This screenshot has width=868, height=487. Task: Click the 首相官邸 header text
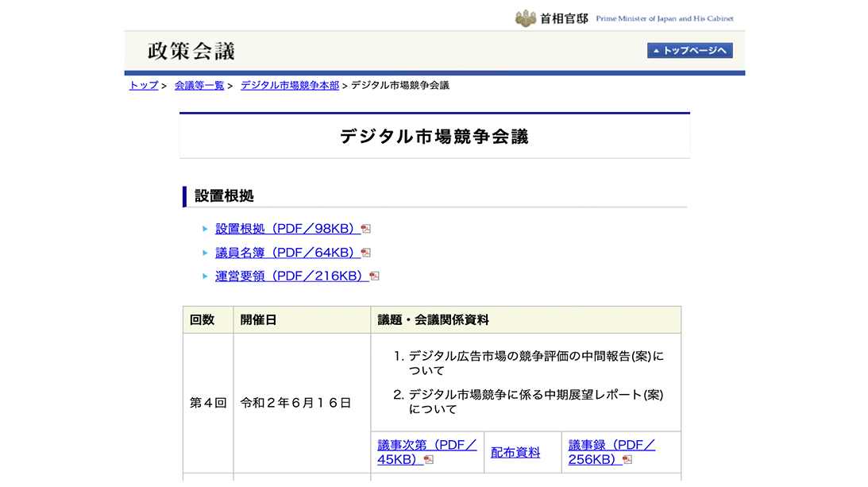point(564,18)
